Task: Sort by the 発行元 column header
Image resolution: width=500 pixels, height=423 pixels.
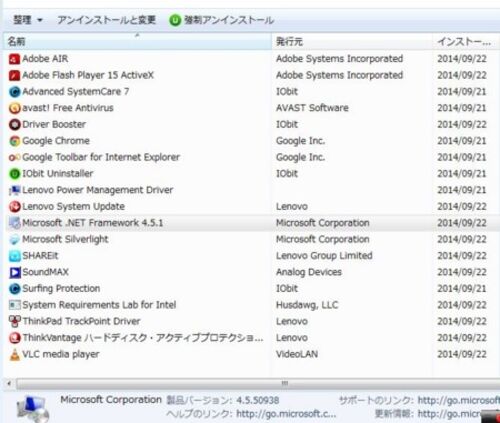Action: tap(352, 42)
